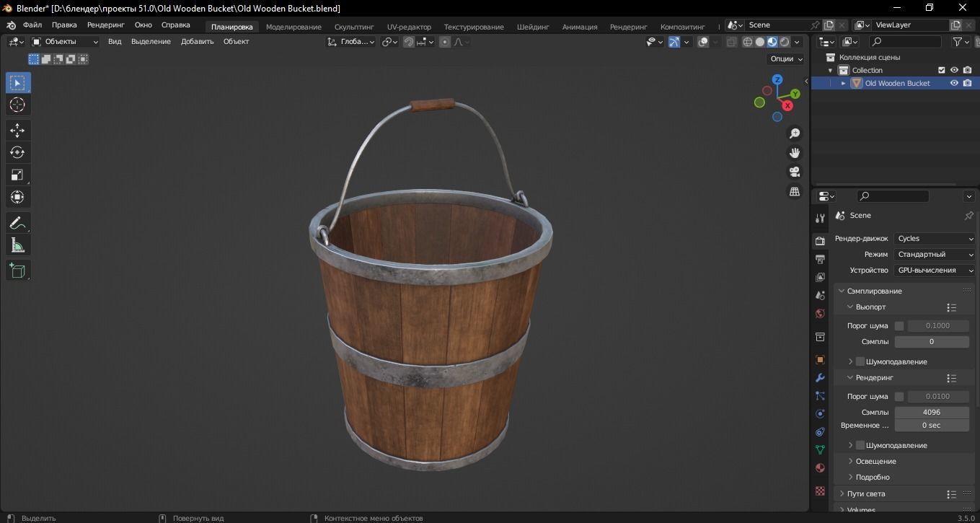Select the Select Box tool
Screen dimensions: 980x523
tap(18, 83)
